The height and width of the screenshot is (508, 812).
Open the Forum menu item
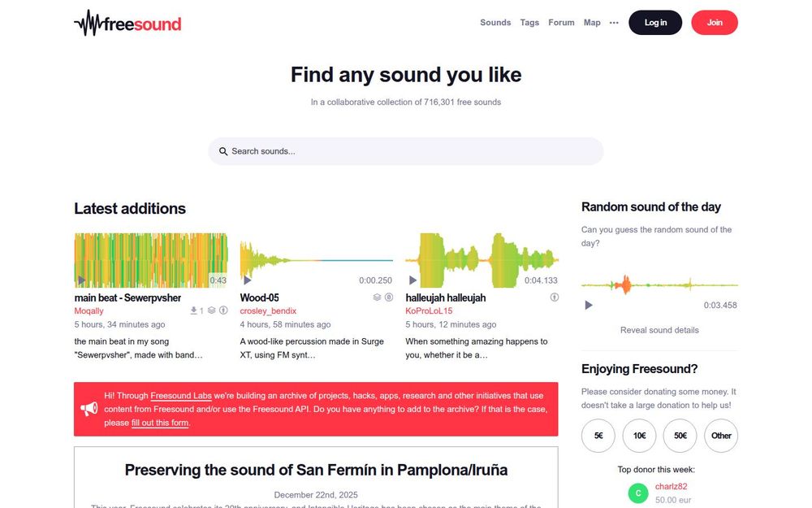561,22
